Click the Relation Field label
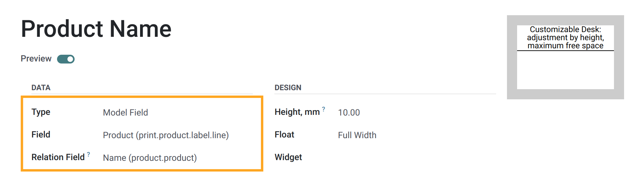 click(58, 157)
